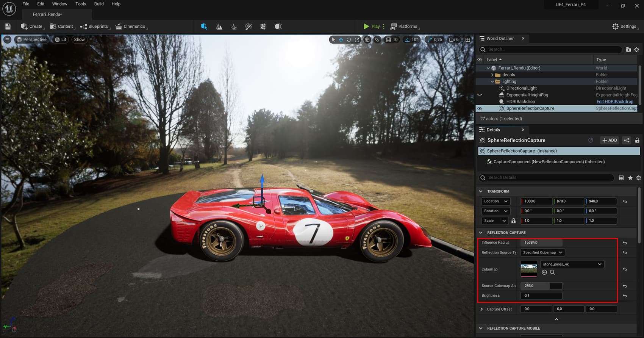
Task: Open the Reflection Source Type Specified Cubemap dropdown
Action: (x=542, y=252)
